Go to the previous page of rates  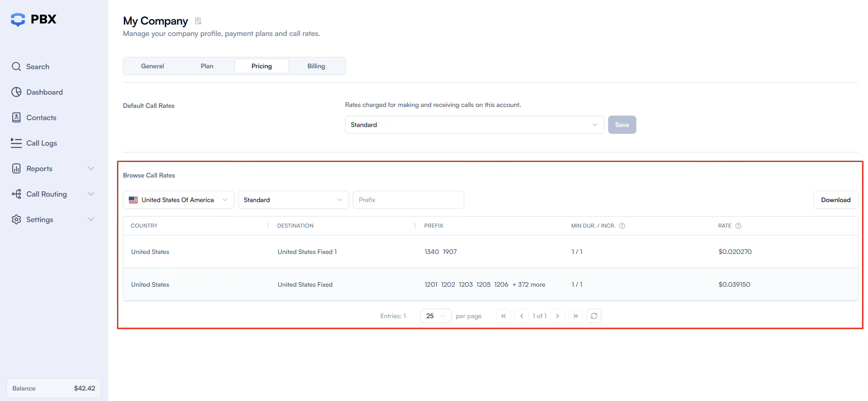pyautogui.click(x=522, y=316)
